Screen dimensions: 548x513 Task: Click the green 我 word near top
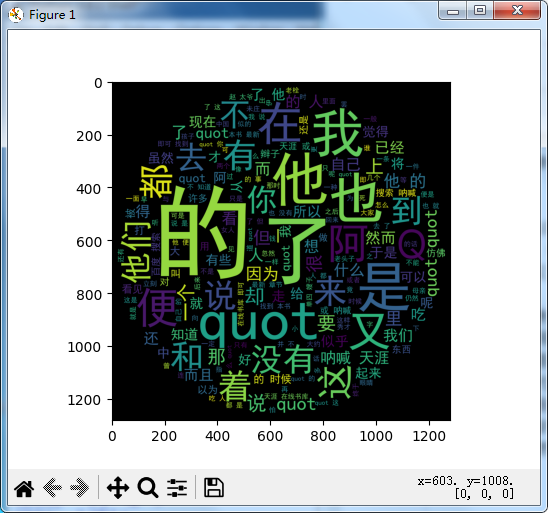(337, 133)
